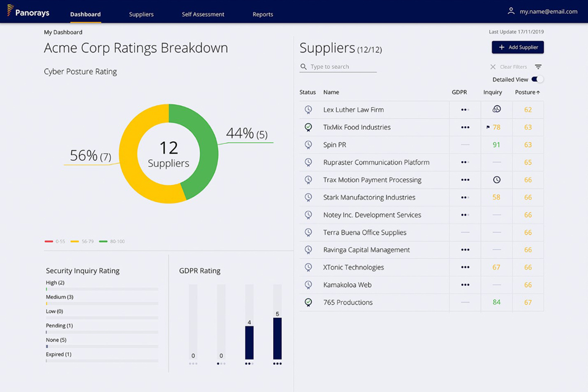Click TixMix Food Industries checkmark status icon

click(308, 127)
